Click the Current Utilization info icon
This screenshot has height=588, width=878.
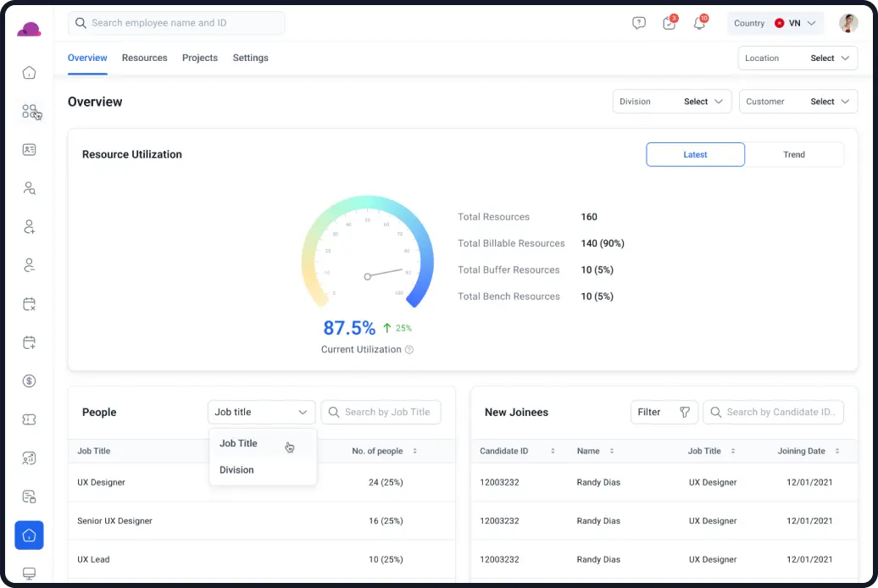(x=409, y=349)
